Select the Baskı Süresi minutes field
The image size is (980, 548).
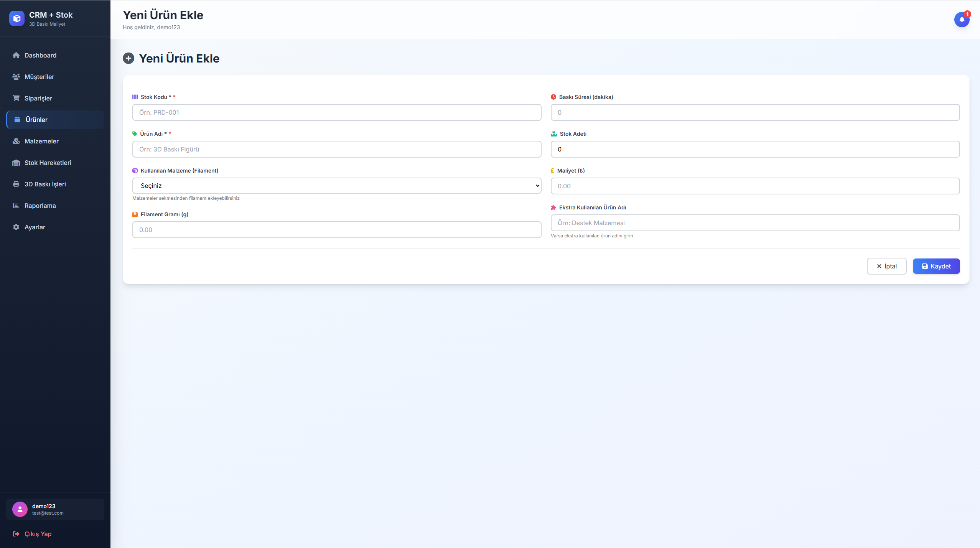coord(755,112)
